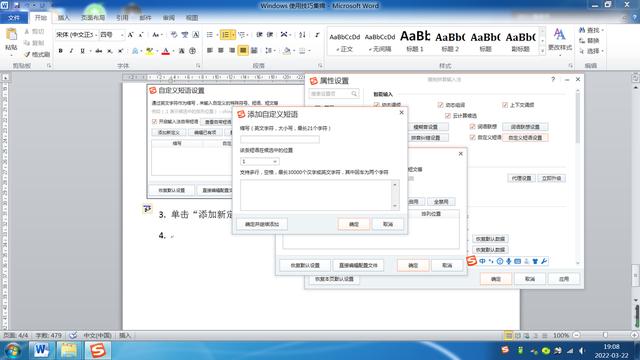Open the Font dialog launcher
Viewport: 640px width, 360px height.
tap(198, 66)
